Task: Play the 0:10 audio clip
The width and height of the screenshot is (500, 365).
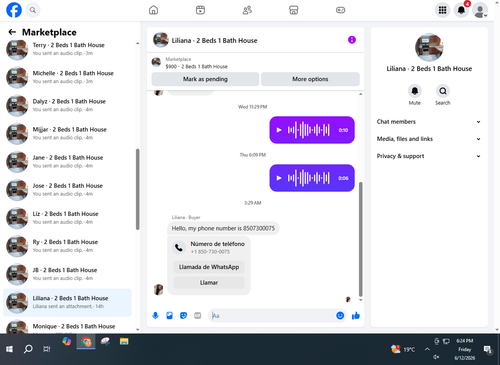Action: (x=279, y=130)
